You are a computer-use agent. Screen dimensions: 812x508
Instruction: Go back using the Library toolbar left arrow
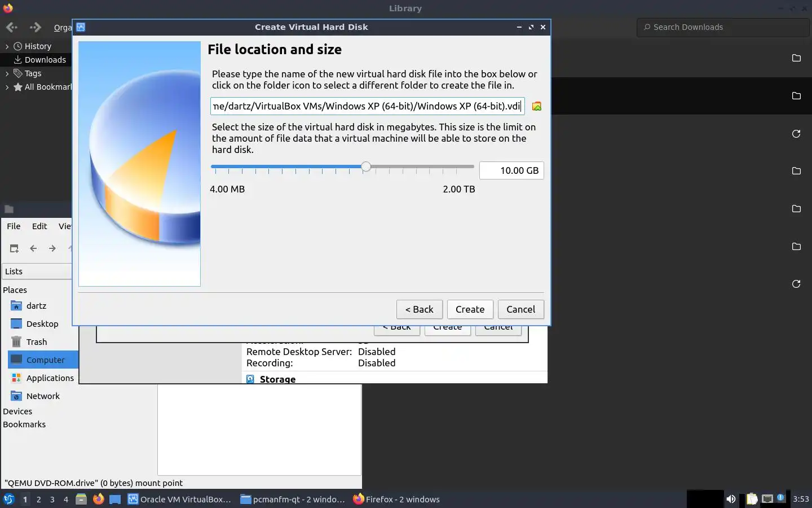[x=11, y=27]
